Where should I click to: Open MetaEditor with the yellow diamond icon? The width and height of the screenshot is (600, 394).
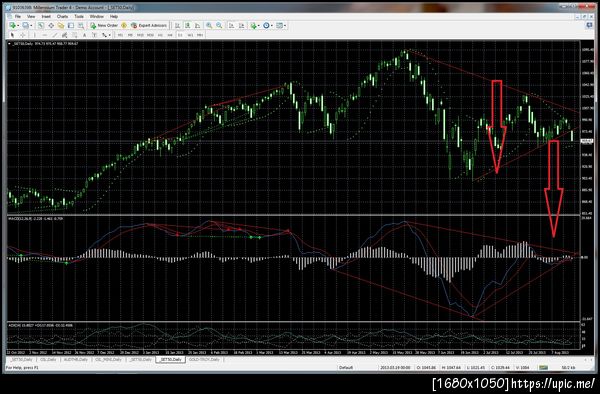point(124,26)
